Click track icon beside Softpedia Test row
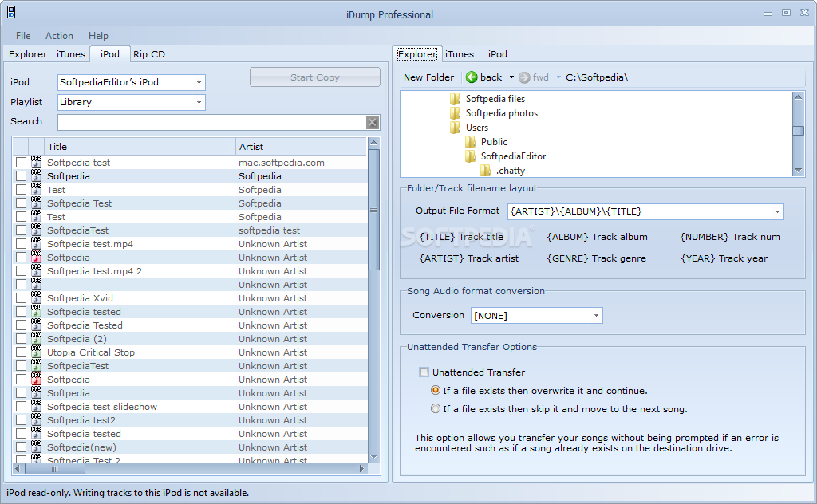 pos(36,203)
